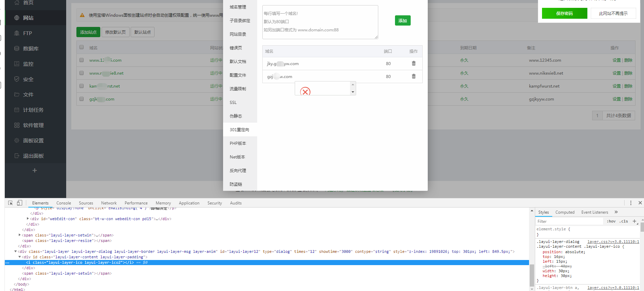The image size is (644, 291).
Task: Open the SSL settings tab
Action: (x=240, y=102)
